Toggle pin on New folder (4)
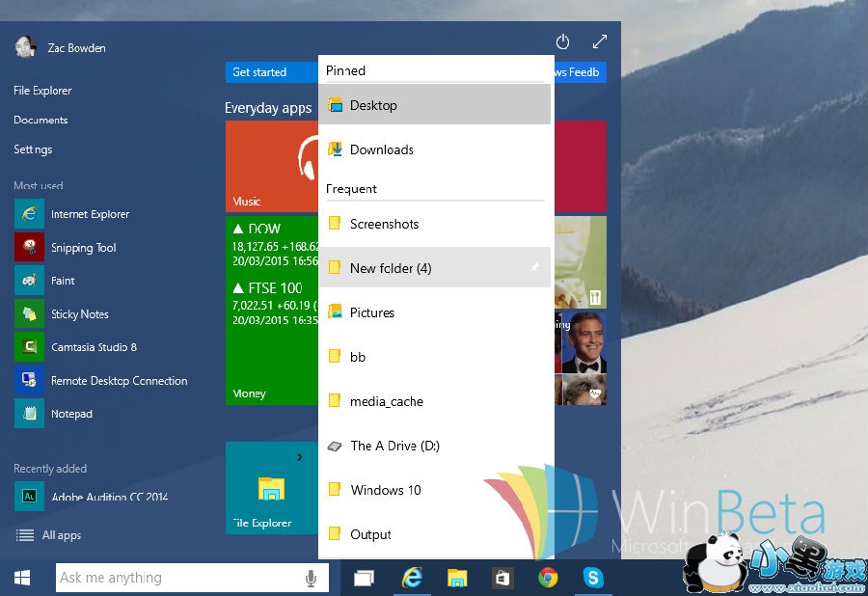The height and width of the screenshot is (596, 868). [x=535, y=268]
